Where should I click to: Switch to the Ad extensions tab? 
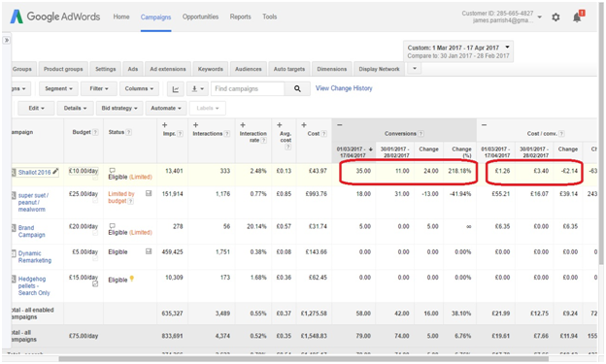tap(168, 69)
